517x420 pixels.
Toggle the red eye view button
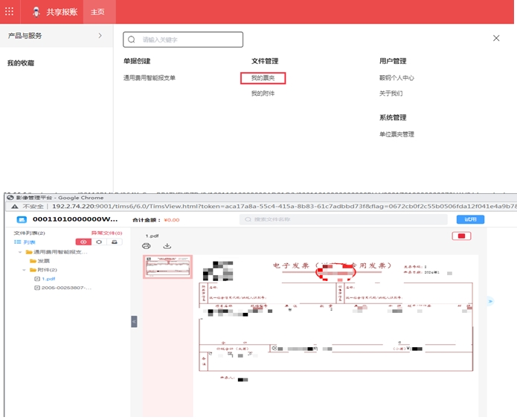[x=83, y=242]
